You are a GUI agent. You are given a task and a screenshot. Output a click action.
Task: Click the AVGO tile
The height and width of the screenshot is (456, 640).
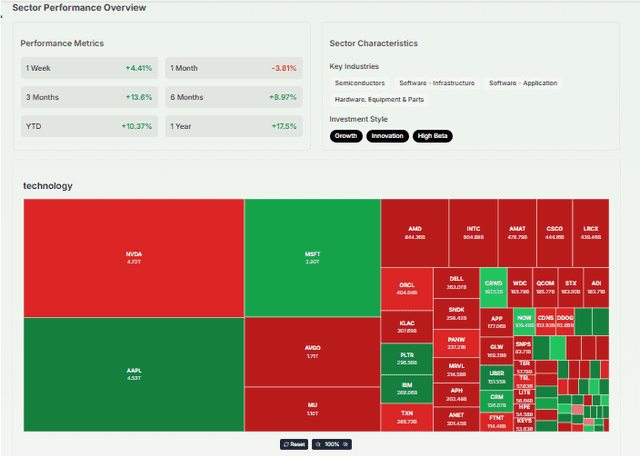pyautogui.click(x=312, y=352)
